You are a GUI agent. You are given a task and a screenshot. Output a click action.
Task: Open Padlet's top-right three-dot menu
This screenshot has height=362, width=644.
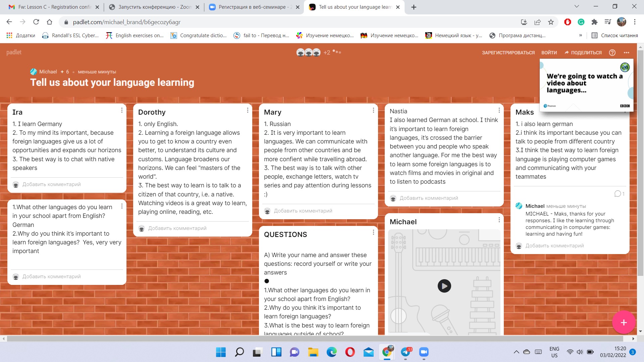(627, 53)
